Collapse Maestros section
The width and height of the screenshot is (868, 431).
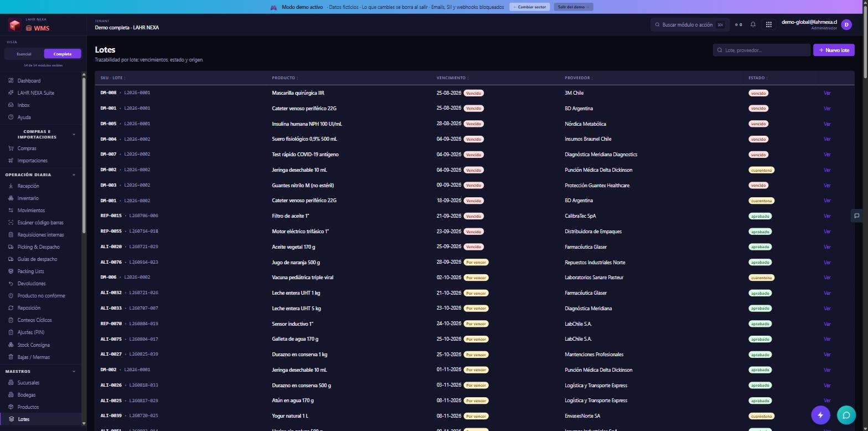[x=74, y=372]
